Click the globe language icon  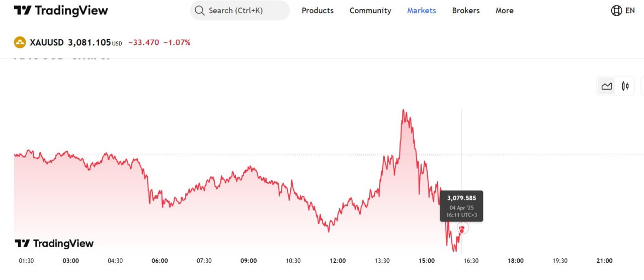616,11
